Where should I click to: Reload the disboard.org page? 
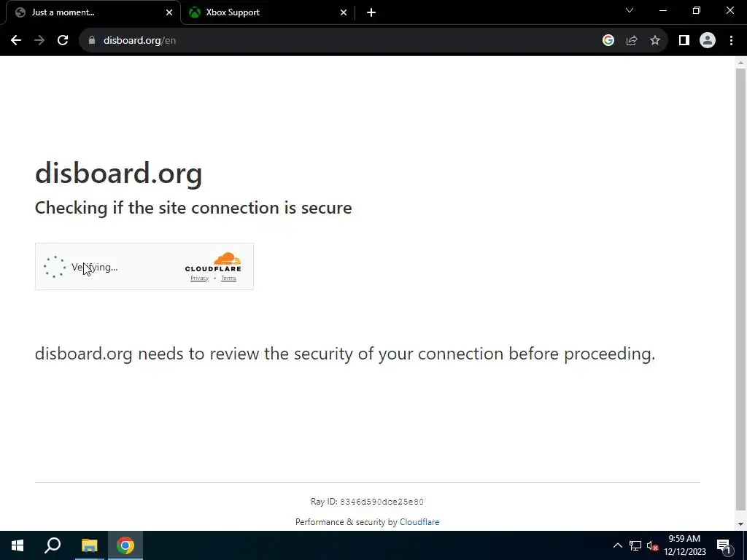(x=63, y=41)
